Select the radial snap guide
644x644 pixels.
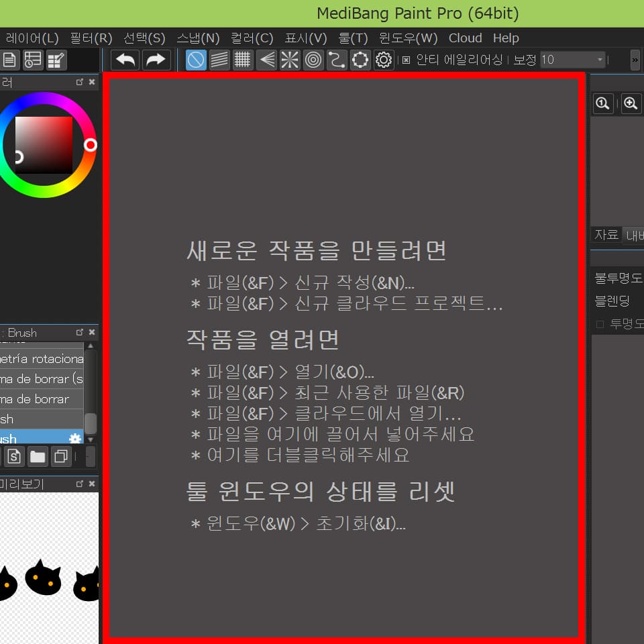pos(290,60)
